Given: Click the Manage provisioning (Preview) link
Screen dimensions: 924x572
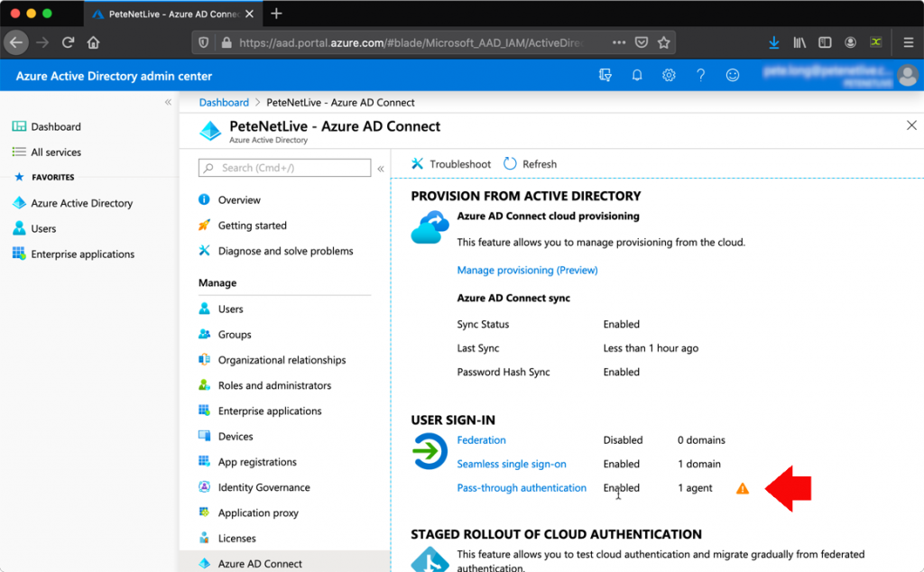Looking at the screenshot, I should 527,270.
